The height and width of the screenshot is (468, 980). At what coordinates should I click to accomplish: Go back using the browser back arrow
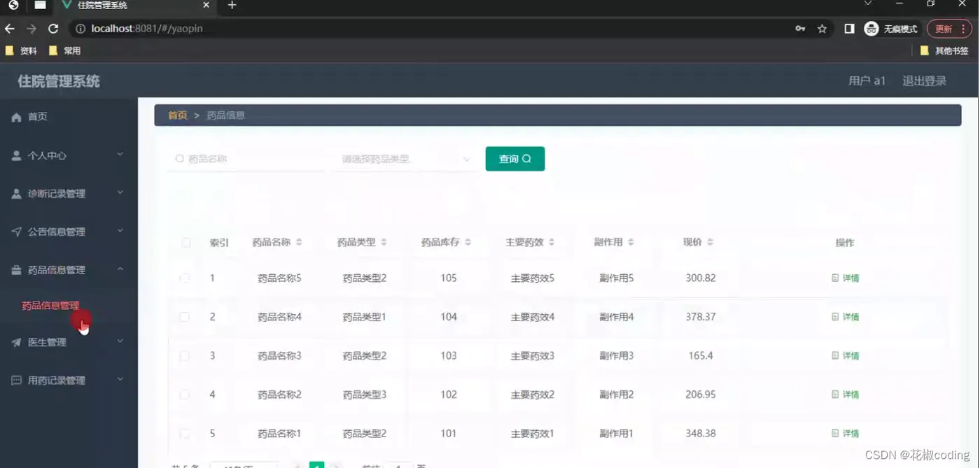click(10, 29)
